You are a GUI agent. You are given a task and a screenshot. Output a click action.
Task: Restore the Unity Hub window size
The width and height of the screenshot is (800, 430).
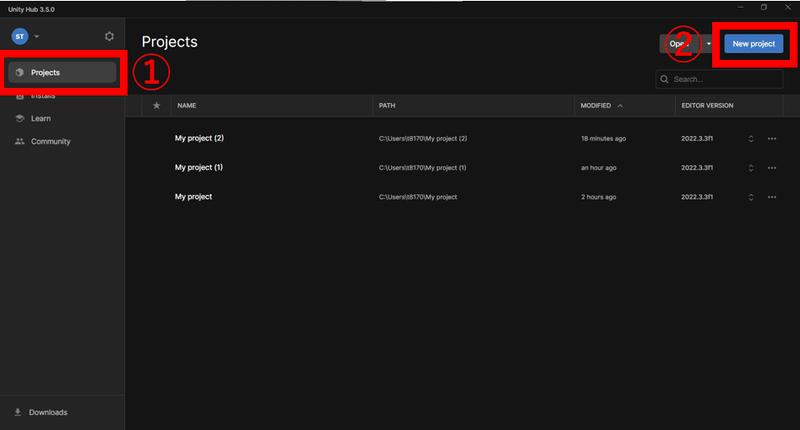764,7
